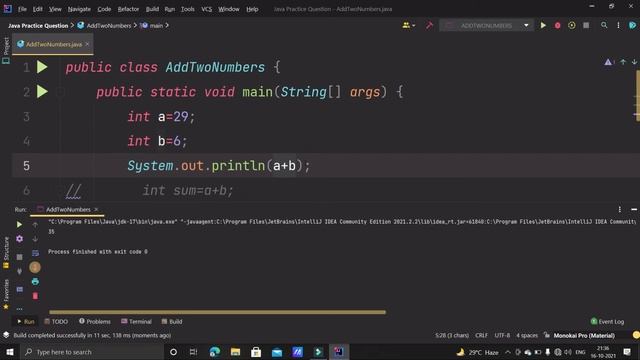Screen dimensions: 640x360
Task: Open run configuration settings gear icon
Action: (x=19, y=239)
